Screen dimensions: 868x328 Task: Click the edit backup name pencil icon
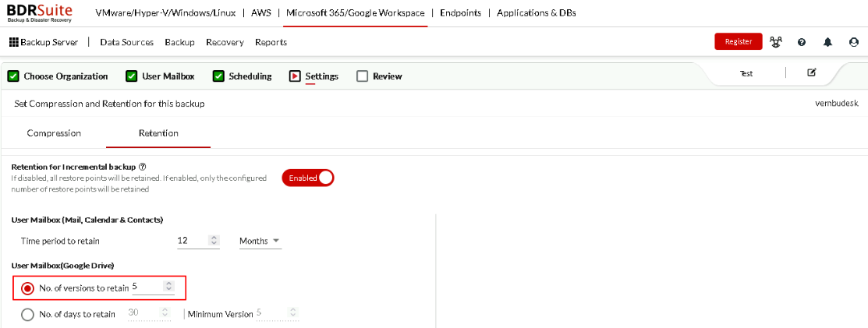pos(812,72)
